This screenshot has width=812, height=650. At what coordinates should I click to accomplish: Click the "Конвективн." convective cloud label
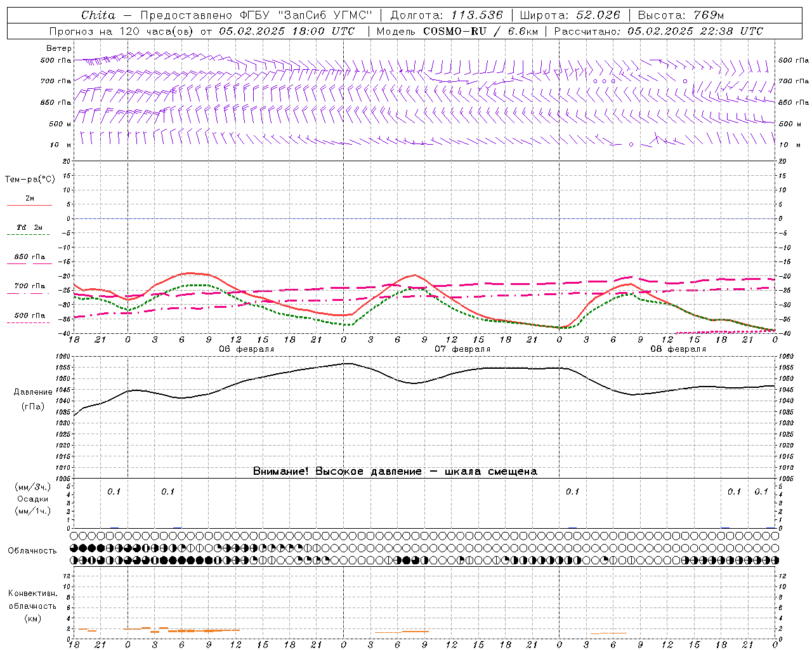[x=32, y=594]
